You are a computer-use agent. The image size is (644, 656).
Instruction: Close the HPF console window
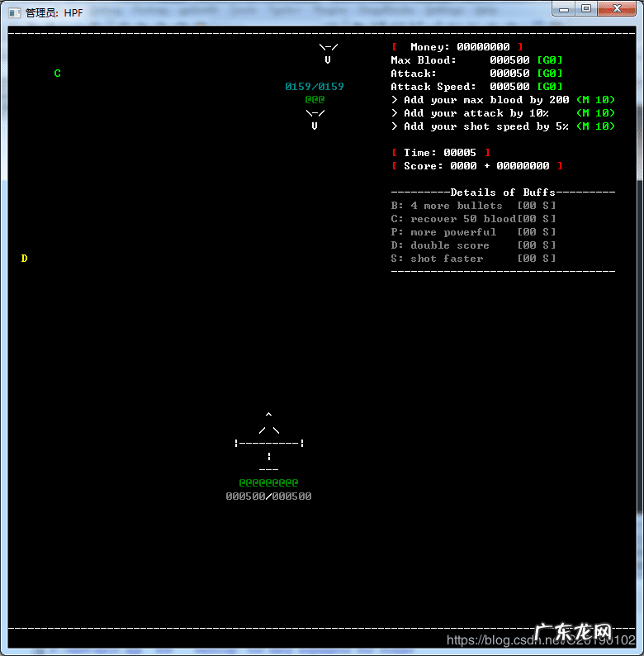[617, 9]
